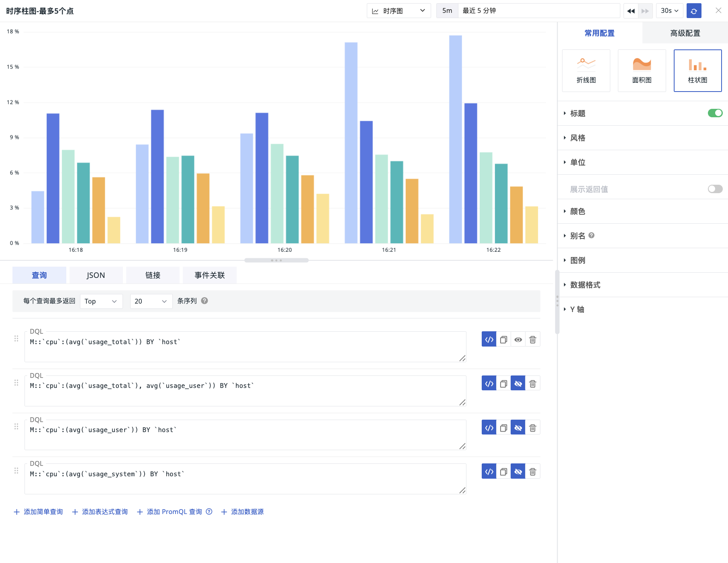Grab drag handle of usage_total BY host query
This screenshot has width=728, height=563.
pos(16,339)
